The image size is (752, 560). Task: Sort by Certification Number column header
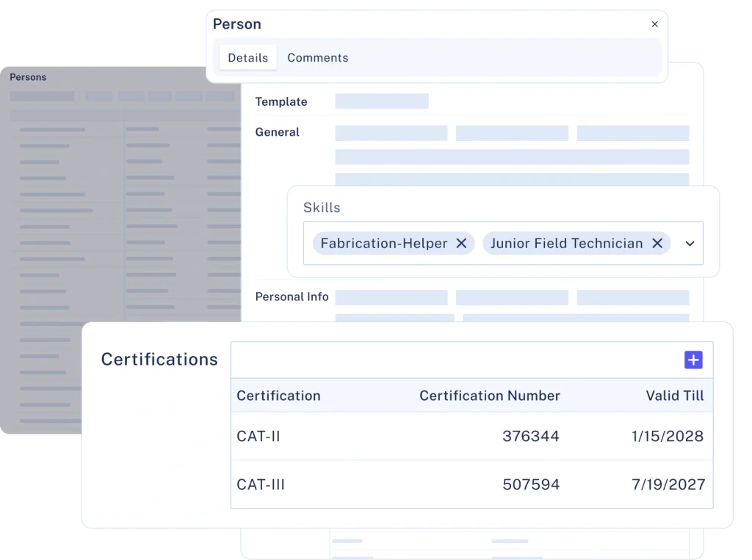point(489,396)
